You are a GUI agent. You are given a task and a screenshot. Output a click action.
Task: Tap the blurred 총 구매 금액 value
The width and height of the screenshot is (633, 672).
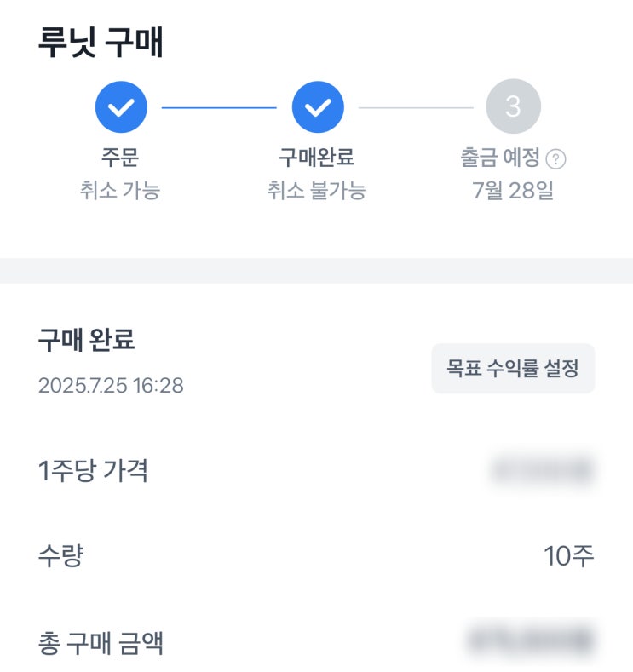(x=530, y=640)
